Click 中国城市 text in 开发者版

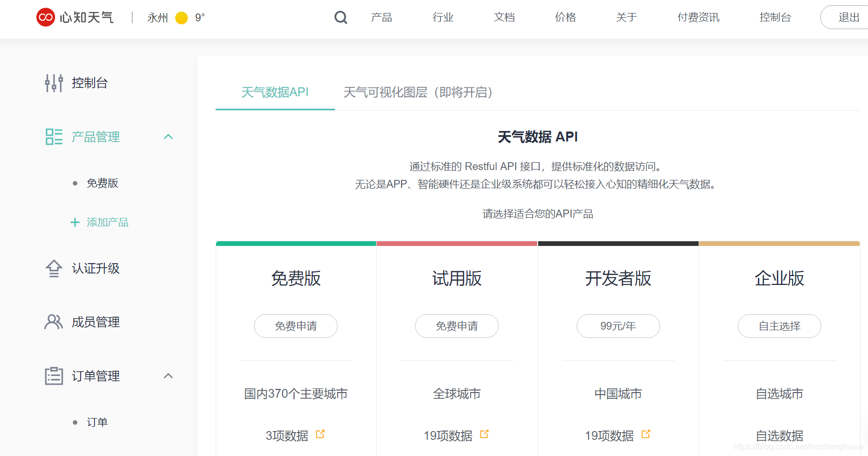pyautogui.click(x=618, y=394)
